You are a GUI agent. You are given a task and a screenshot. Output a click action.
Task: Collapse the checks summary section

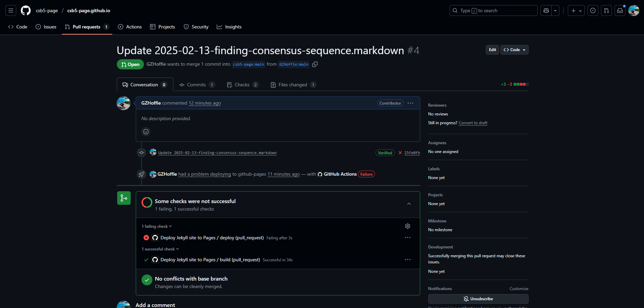pyautogui.click(x=409, y=204)
